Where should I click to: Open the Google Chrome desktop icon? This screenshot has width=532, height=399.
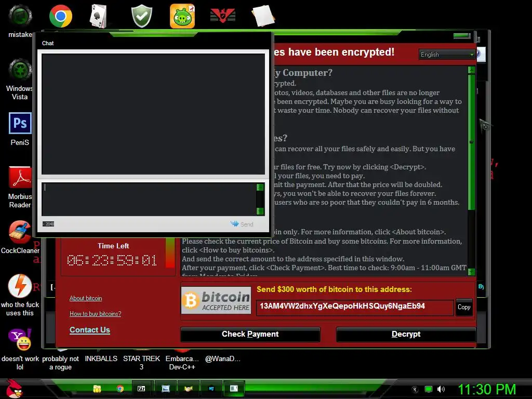60,16
